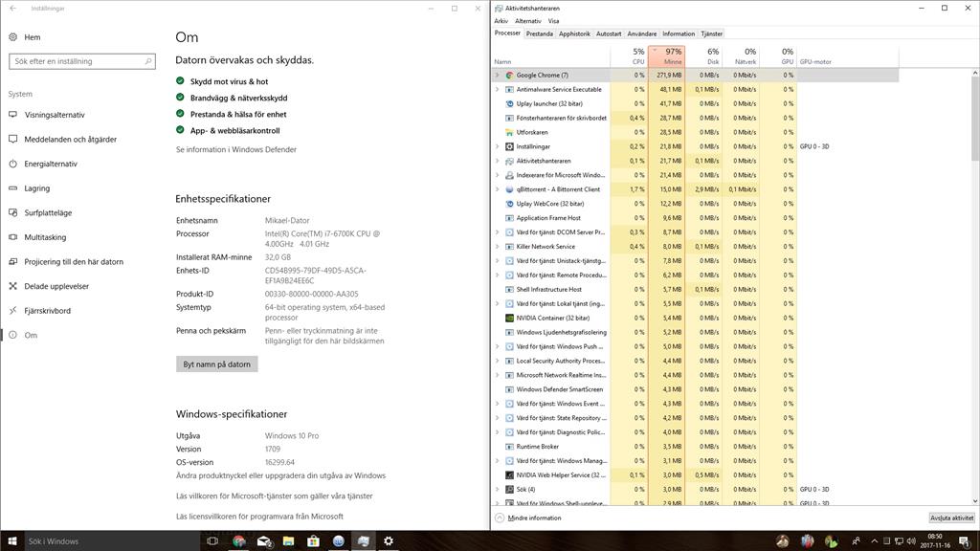Open Surfplatteläge settings

48,212
